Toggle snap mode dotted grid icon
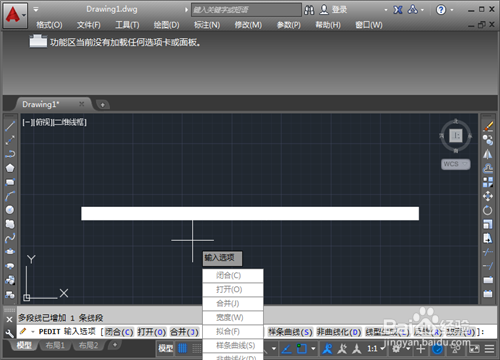 (197, 349)
